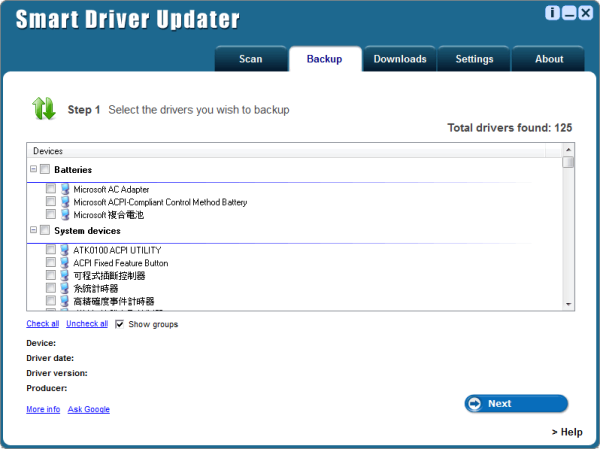This screenshot has width=600, height=449.
Task: Uncheck the Show groups checkbox
Action: click(119, 324)
